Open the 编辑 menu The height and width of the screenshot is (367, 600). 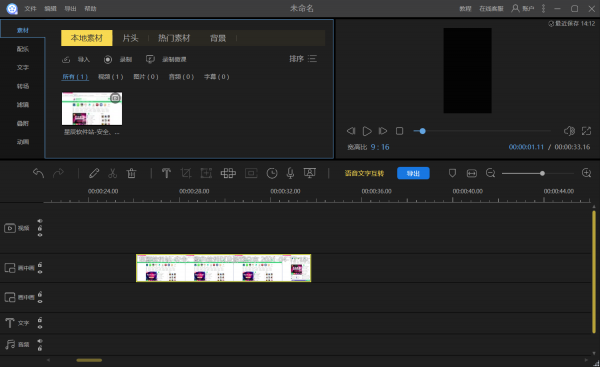(50, 8)
